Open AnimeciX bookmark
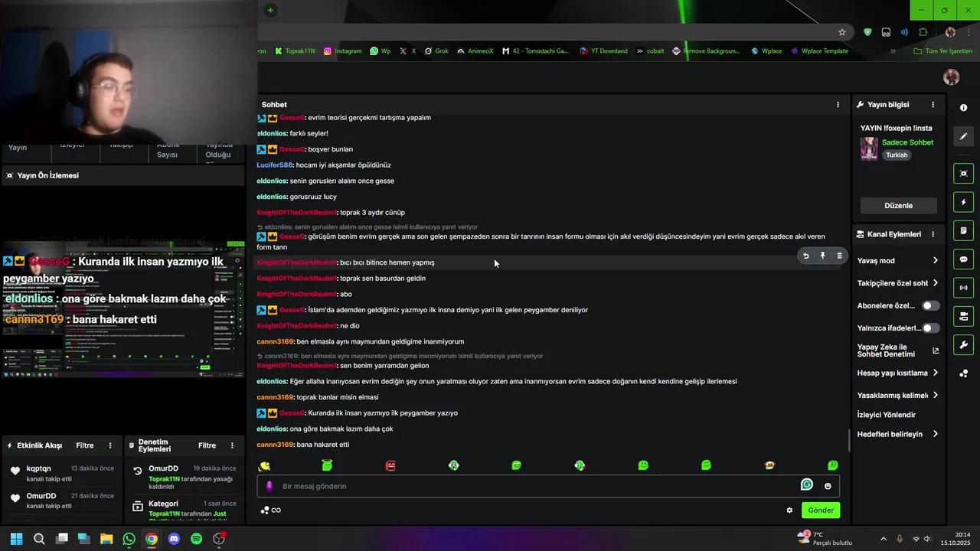980x551 pixels. click(x=475, y=51)
